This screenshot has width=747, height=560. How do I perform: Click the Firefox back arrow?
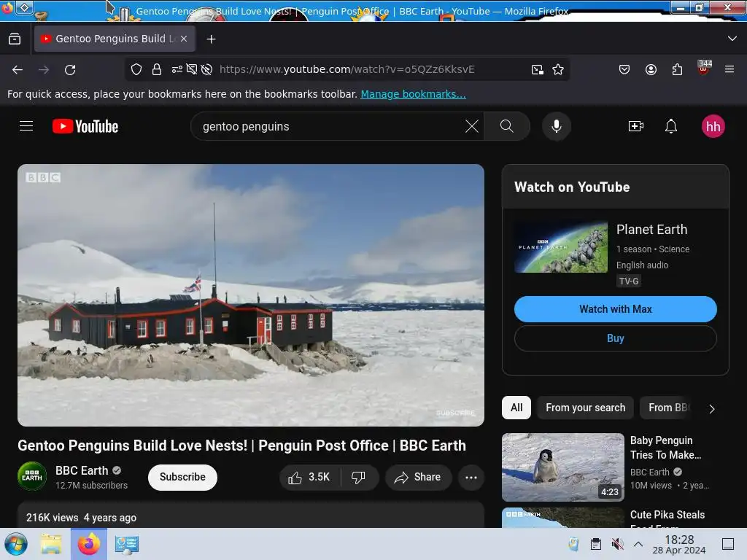[18, 69]
